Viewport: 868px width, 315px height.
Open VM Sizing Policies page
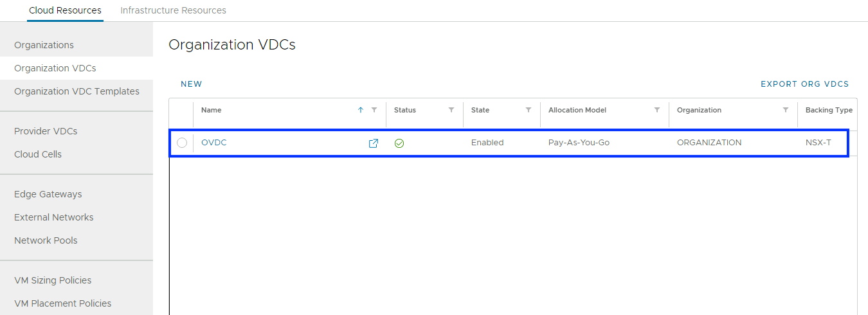(53, 280)
